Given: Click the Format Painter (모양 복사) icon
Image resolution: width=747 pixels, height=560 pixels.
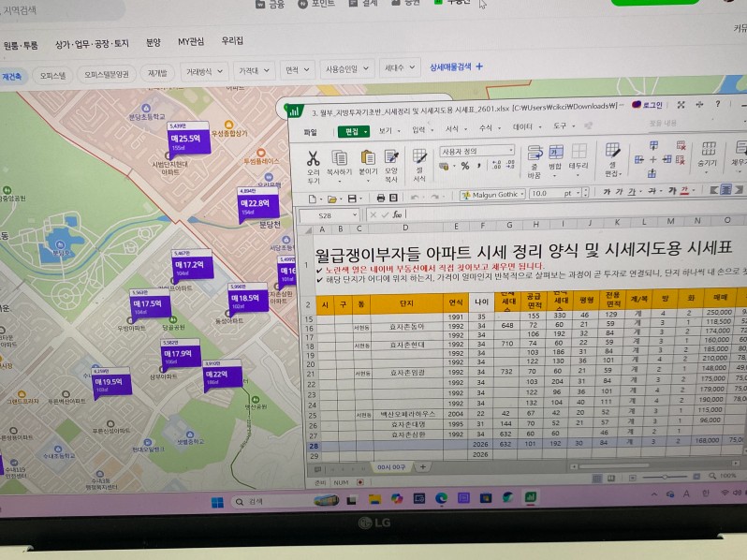Looking at the screenshot, I should tap(391, 159).
